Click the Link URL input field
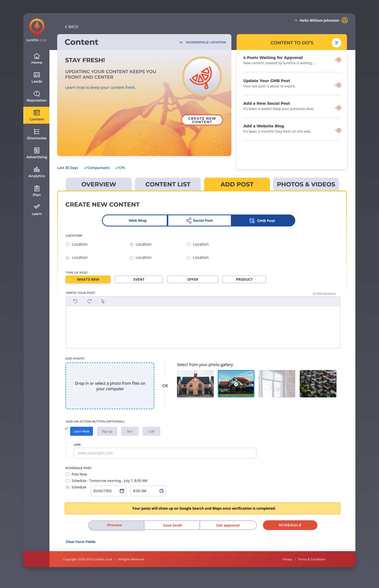The height and width of the screenshot is (588, 379). 165,453
